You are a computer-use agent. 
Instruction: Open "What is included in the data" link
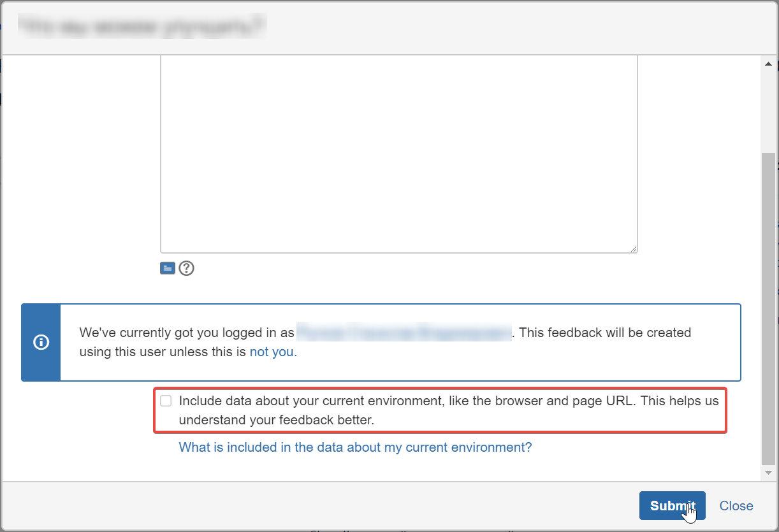coord(355,447)
